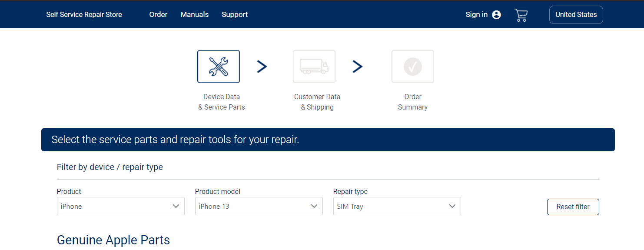Click the United States region button
644x250 pixels.
point(576,15)
